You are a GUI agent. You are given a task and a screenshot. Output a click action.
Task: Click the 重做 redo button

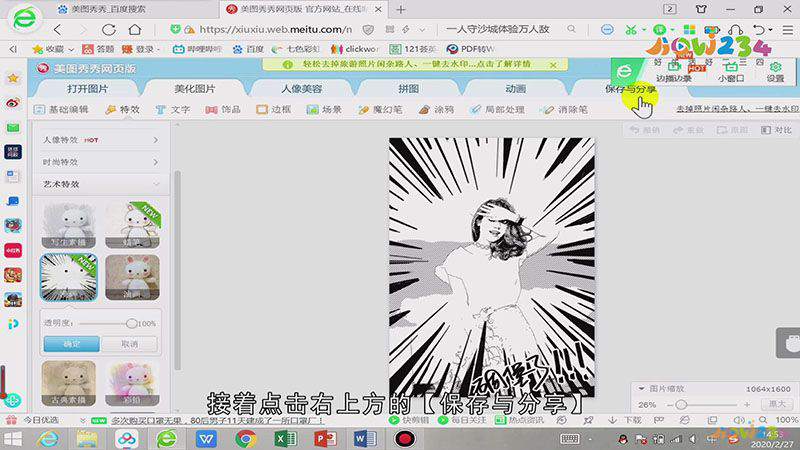pos(688,130)
